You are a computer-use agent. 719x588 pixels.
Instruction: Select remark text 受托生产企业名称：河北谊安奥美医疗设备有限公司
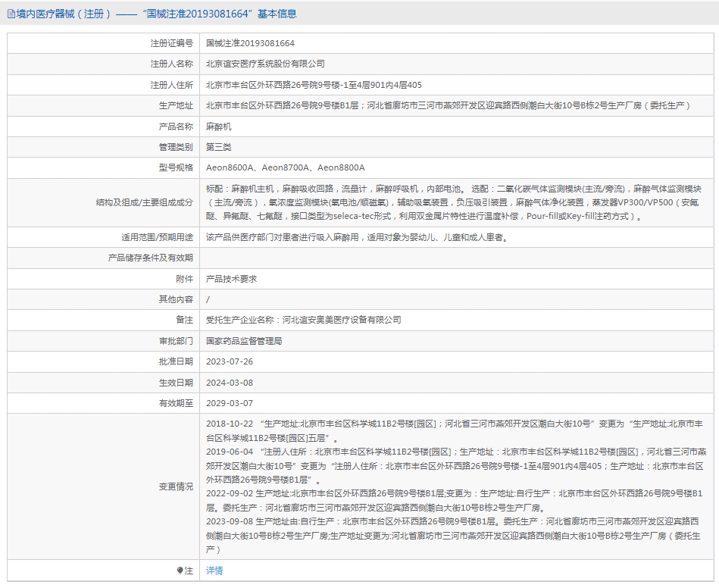tap(304, 321)
